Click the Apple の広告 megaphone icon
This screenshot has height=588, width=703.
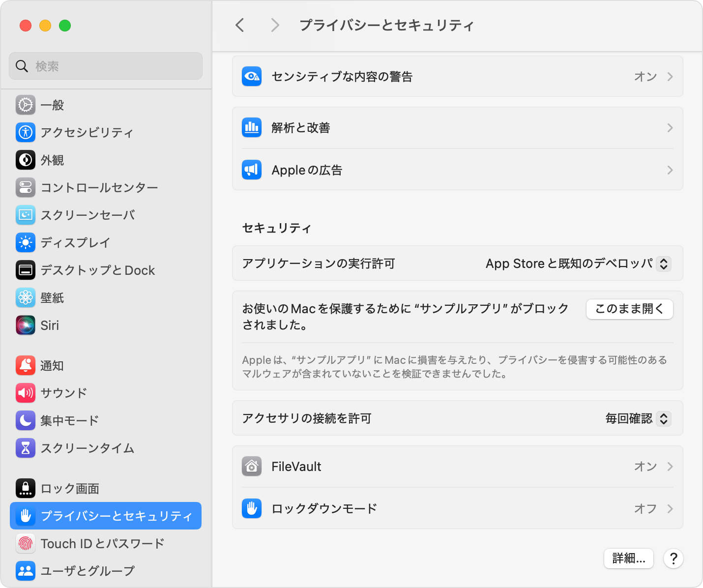[251, 170]
